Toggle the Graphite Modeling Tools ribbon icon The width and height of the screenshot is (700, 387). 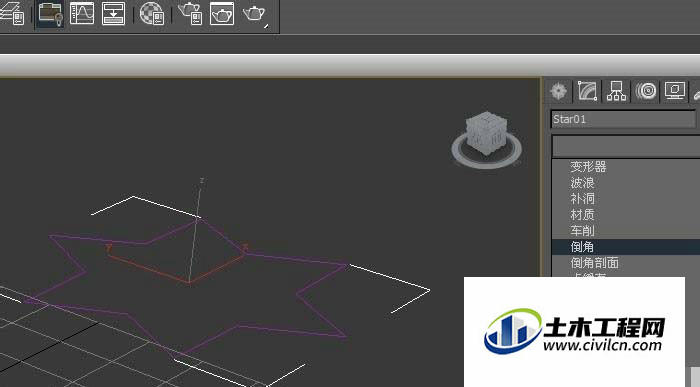pos(50,14)
